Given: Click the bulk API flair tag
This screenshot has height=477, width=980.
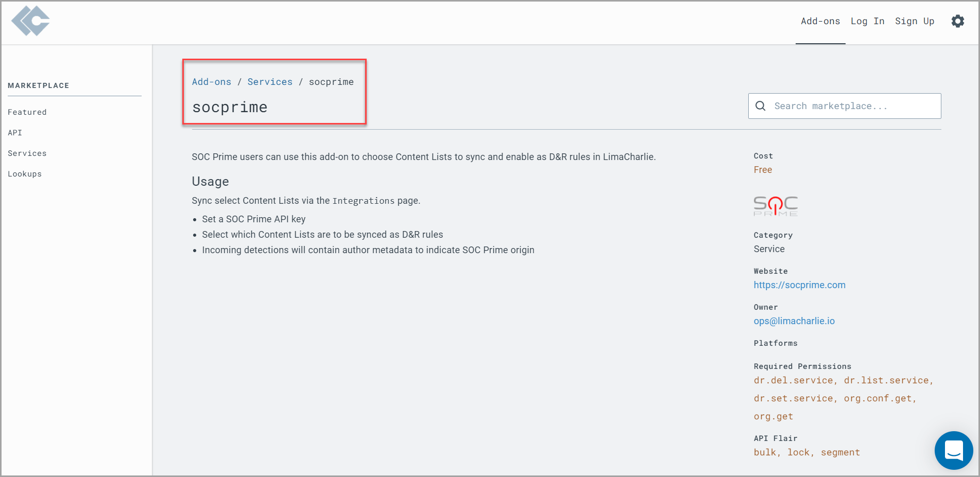Looking at the screenshot, I should coord(765,452).
